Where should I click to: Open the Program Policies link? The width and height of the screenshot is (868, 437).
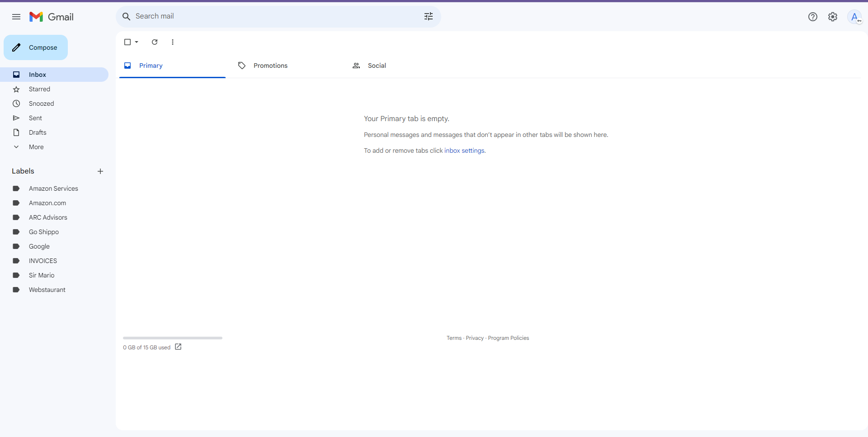click(509, 338)
